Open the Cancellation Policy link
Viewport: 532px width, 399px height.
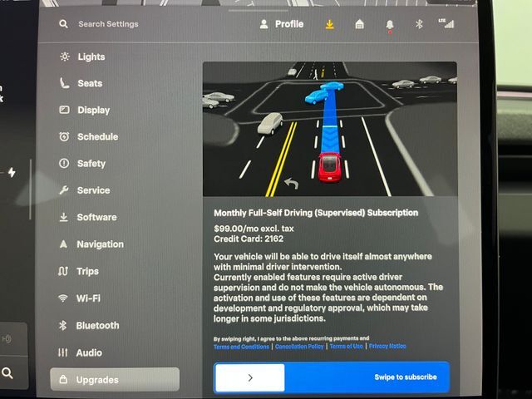coord(299,347)
